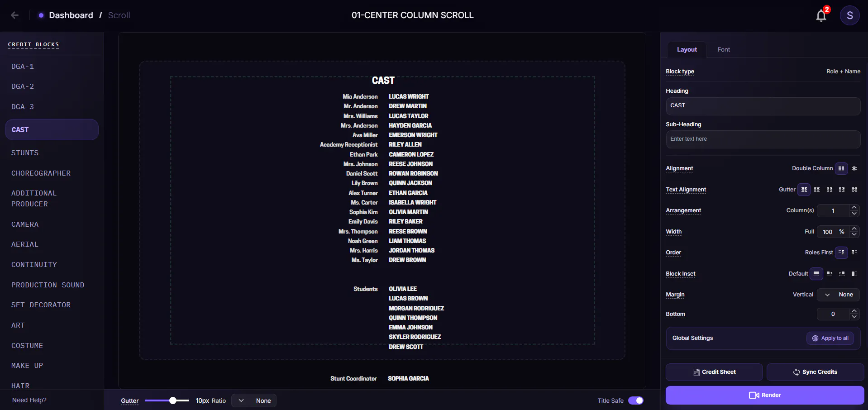Select the names-first Order icon
868x410 pixels.
point(854,253)
